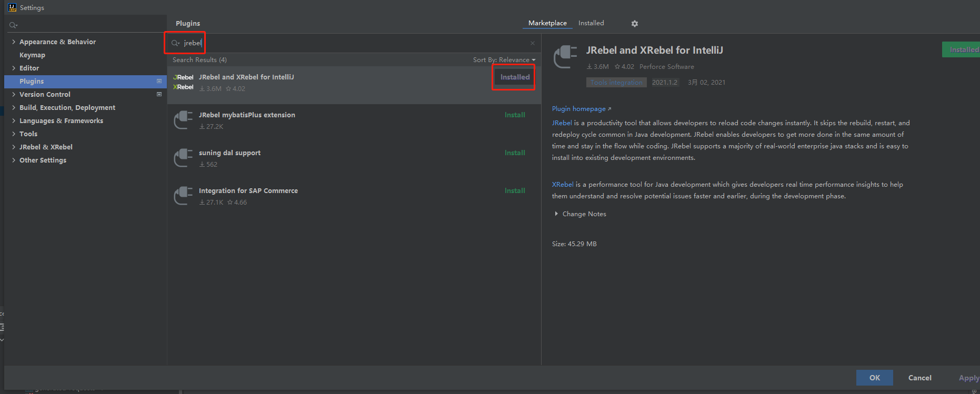Open the Plugin homepage link

point(581,109)
